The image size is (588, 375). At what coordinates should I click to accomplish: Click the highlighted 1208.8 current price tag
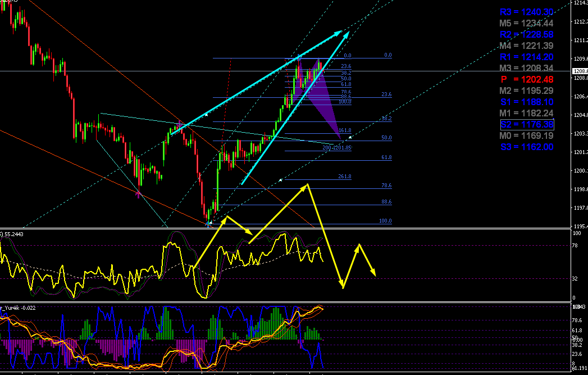580,71
